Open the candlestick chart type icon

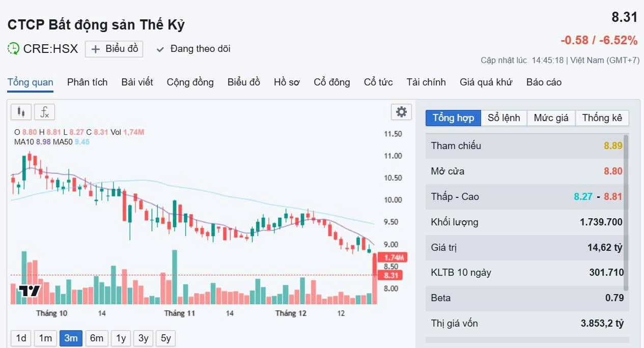[21, 112]
